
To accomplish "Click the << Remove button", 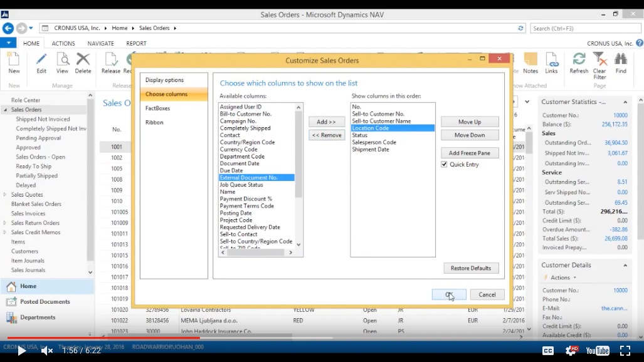I will click(x=327, y=135).
